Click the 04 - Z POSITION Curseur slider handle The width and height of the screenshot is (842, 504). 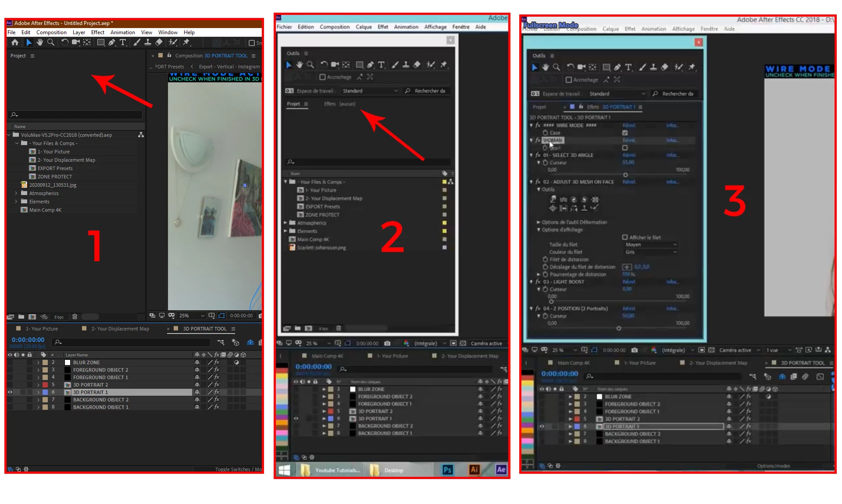(x=618, y=328)
